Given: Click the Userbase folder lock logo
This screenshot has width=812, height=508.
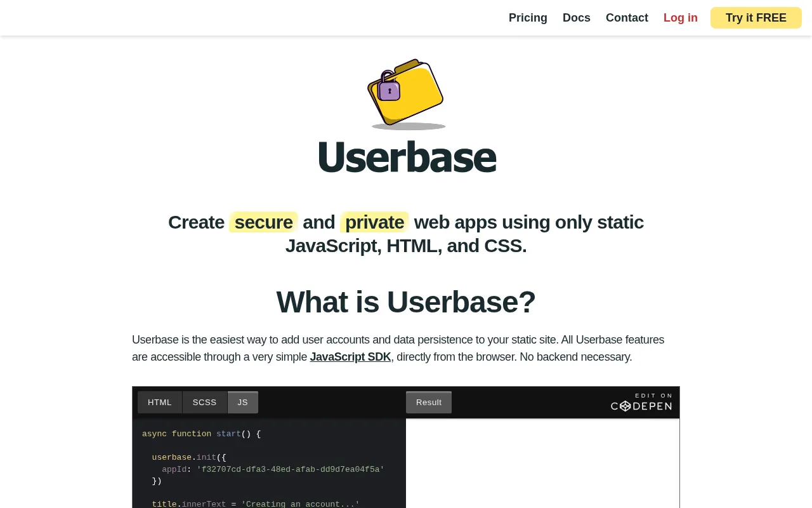Looking at the screenshot, I should click(406, 94).
